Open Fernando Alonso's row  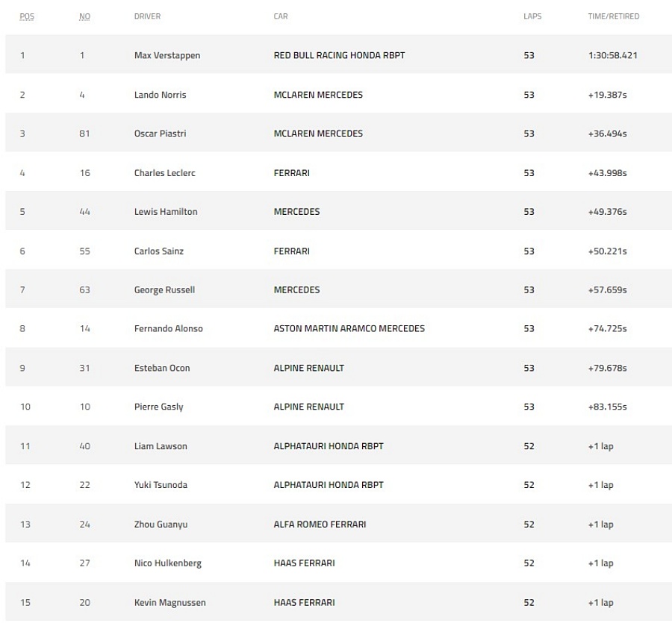click(338, 328)
